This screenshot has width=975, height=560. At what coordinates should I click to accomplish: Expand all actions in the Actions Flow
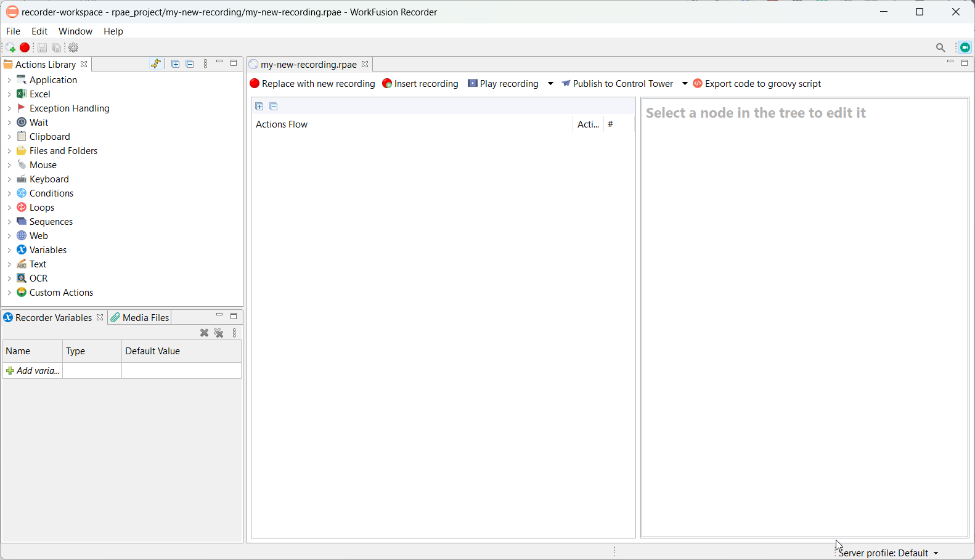click(x=259, y=107)
